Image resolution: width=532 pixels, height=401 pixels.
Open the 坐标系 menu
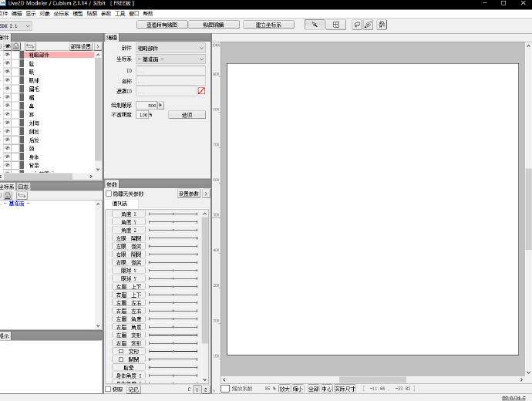[61, 14]
